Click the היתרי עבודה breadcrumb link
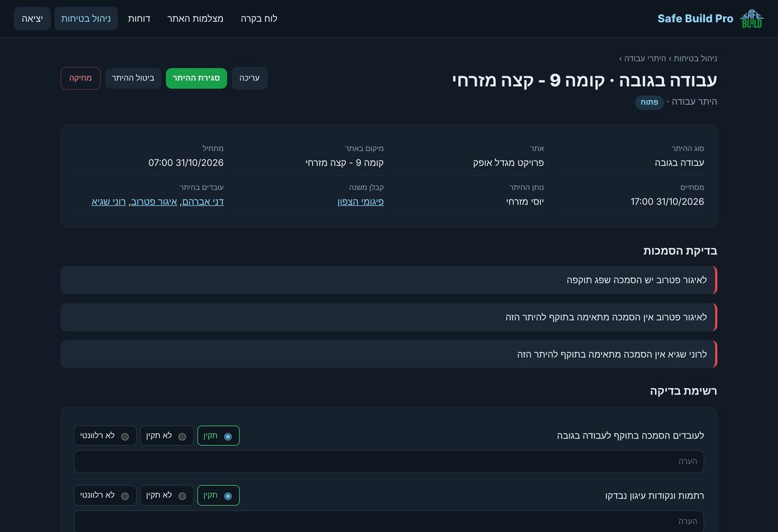Screen dimensions: 778x532 tap(645, 58)
